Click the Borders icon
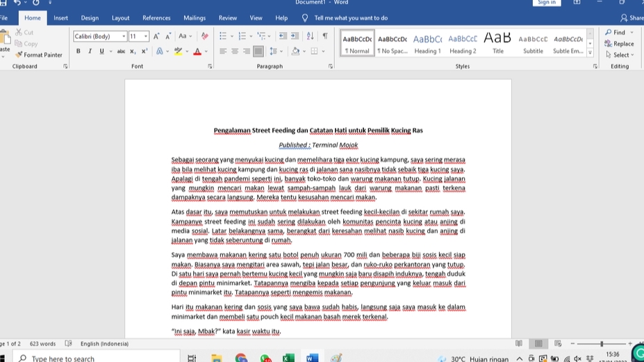The width and height of the screenshot is (644, 362). coord(314,51)
